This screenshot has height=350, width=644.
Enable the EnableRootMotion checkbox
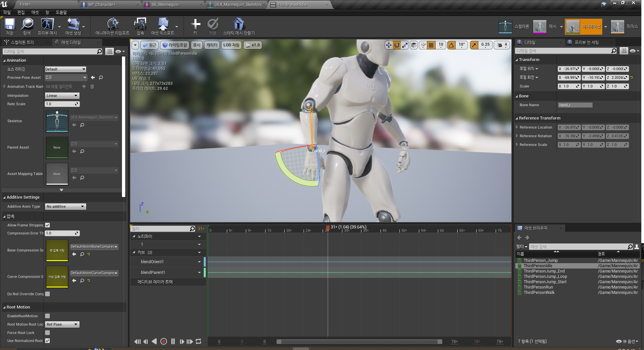point(47,316)
